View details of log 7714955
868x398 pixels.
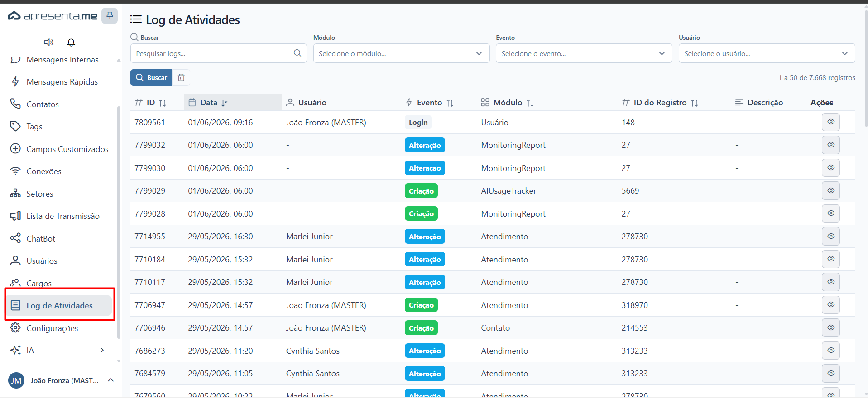click(x=831, y=236)
